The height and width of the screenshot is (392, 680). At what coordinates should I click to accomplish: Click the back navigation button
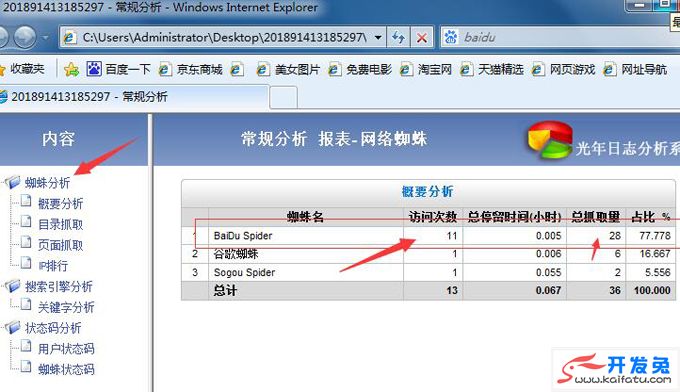click(x=3, y=38)
